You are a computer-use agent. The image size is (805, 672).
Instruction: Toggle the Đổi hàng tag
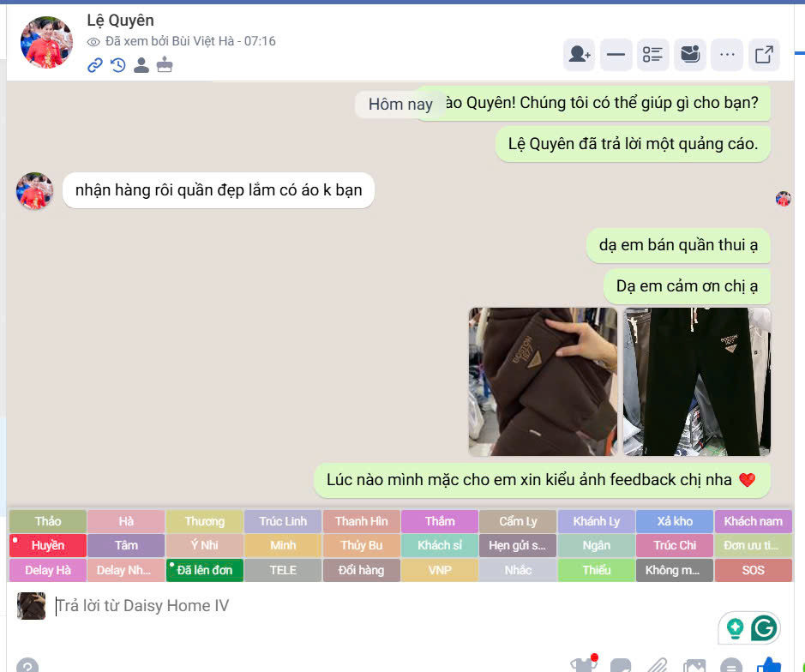tap(362, 570)
